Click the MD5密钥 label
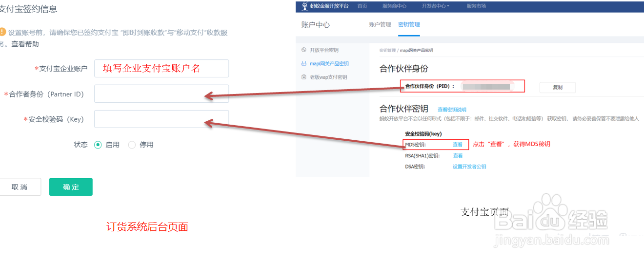Viewport: 644px width, 262px height. (x=415, y=145)
